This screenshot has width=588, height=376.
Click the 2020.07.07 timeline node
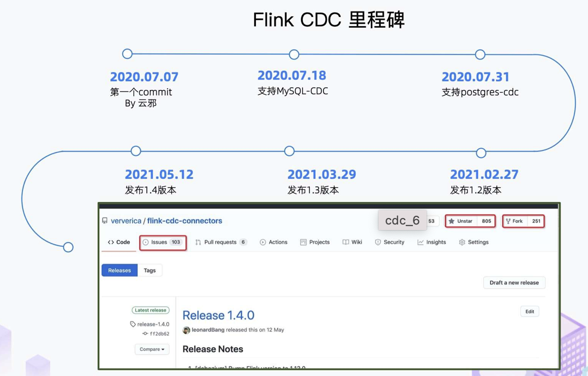[128, 54]
